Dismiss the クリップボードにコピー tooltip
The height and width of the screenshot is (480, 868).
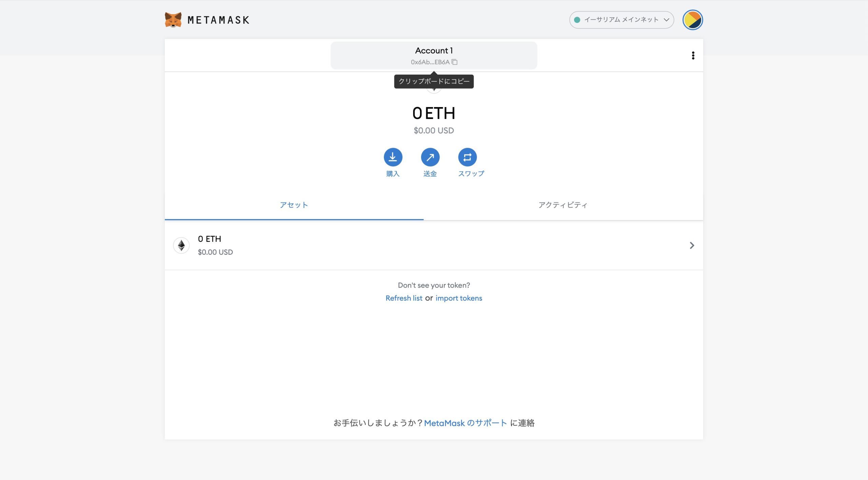click(x=434, y=81)
